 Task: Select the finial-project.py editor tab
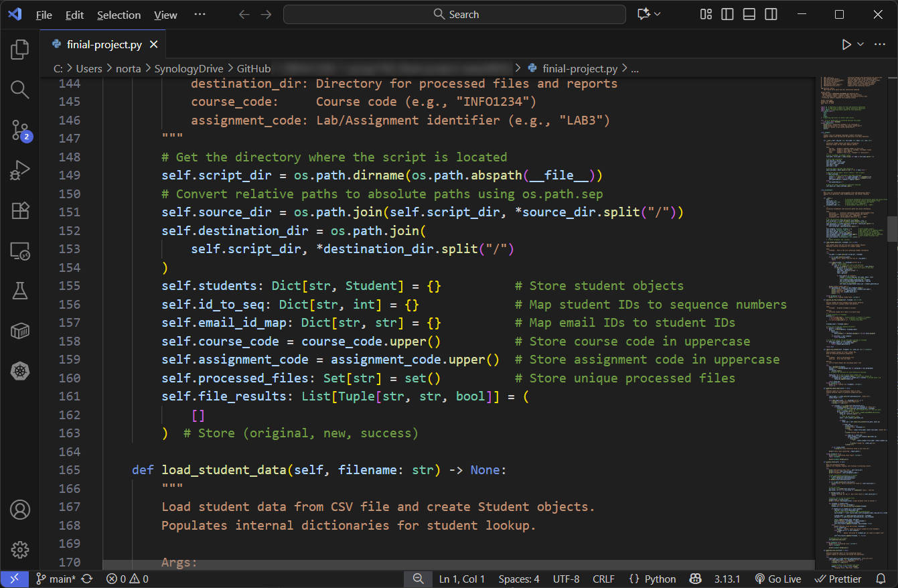pos(104,44)
